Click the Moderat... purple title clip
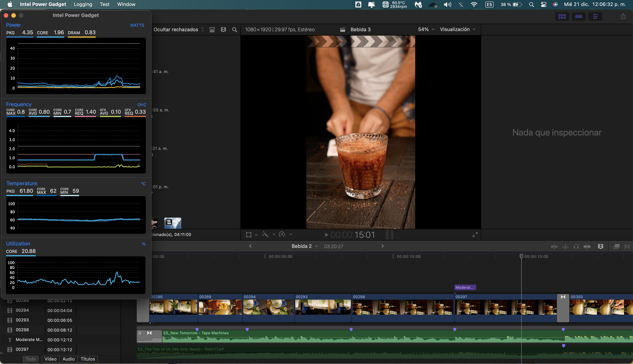This screenshot has height=364, width=633. point(465,288)
